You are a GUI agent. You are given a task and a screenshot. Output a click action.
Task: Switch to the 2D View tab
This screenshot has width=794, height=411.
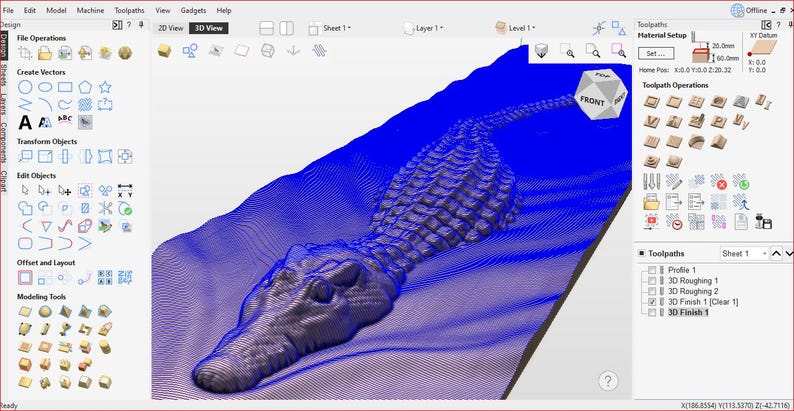(x=171, y=28)
